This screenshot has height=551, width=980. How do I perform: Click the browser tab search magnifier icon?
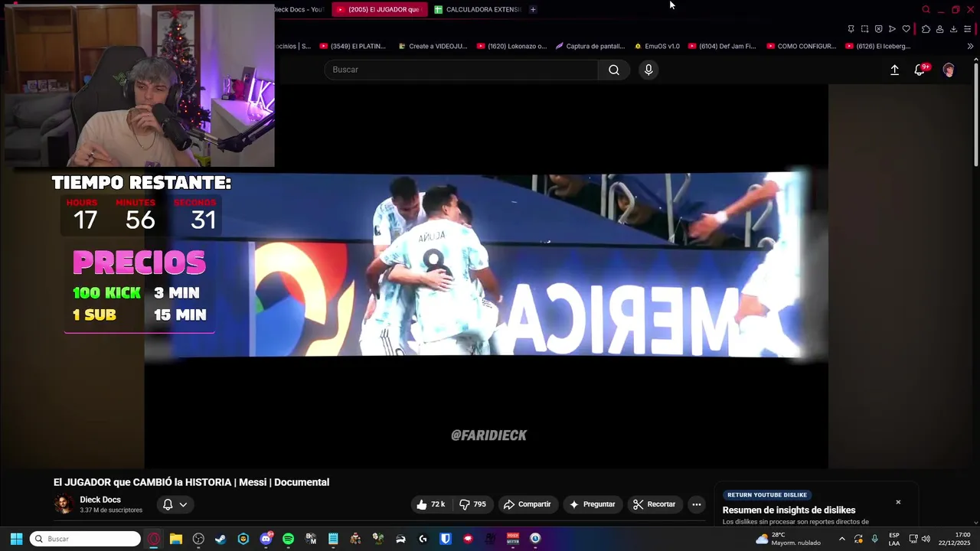click(926, 9)
